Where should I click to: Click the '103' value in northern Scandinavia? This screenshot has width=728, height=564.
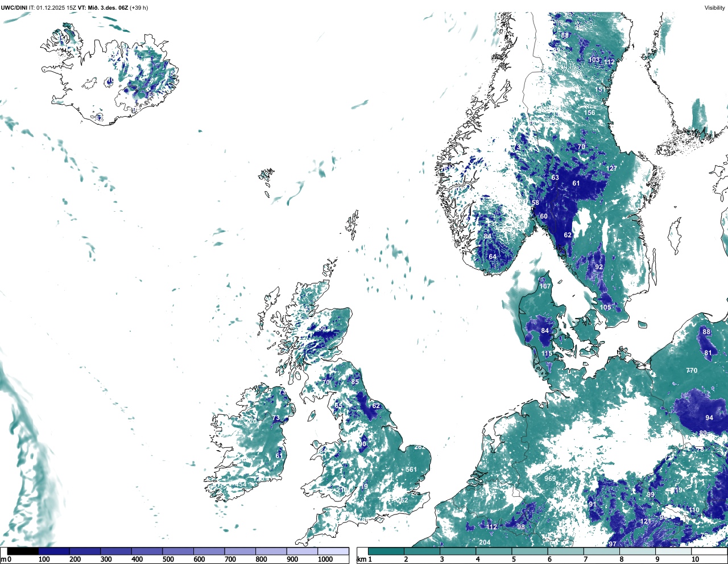pos(594,60)
